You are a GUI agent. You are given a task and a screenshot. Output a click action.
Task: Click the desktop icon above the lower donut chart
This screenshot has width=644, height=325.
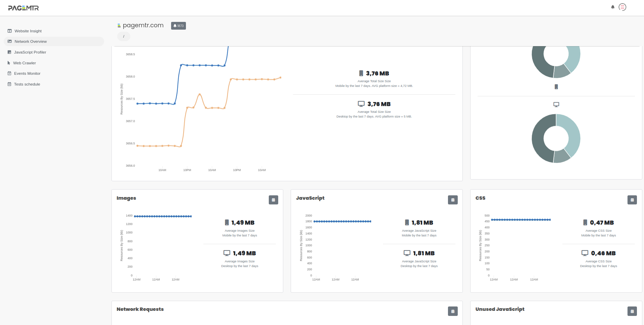[556, 105]
